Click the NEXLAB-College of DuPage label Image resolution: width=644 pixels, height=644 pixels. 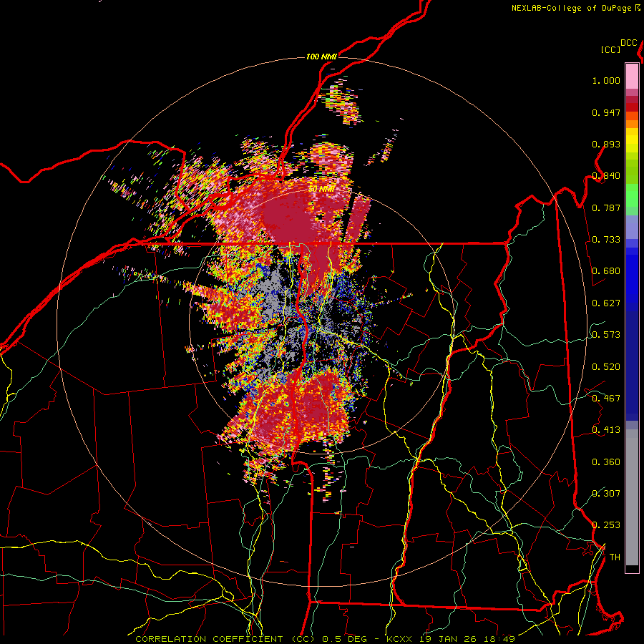pyautogui.click(x=572, y=8)
